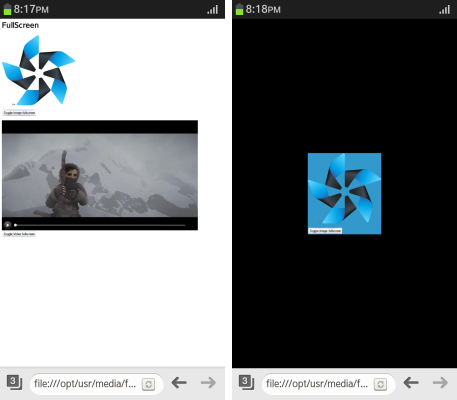Reload page using right browser refresh icon
This screenshot has height=400, width=457.
pyautogui.click(x=381, y=384)
